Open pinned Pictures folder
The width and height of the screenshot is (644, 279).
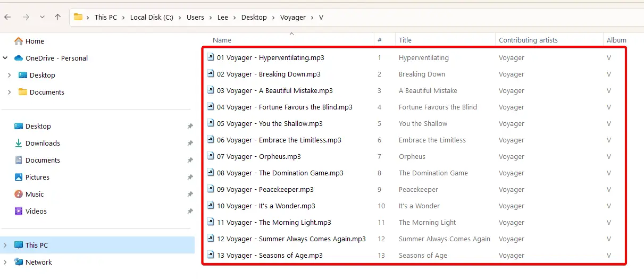tap(37, 177)
